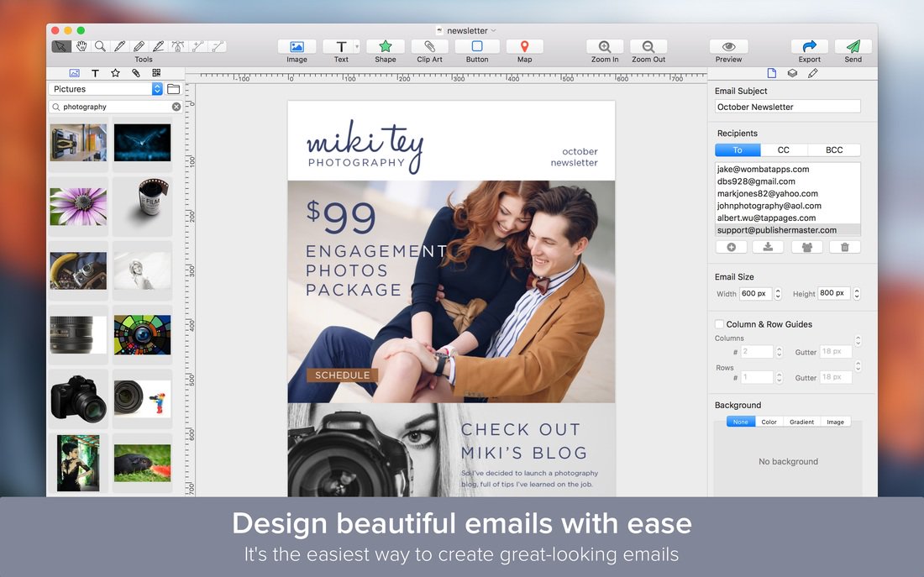This screenshot has width=924, height=577.
Task: Click the Clip Art toolbar icon
Action: [x=429, y=47]
